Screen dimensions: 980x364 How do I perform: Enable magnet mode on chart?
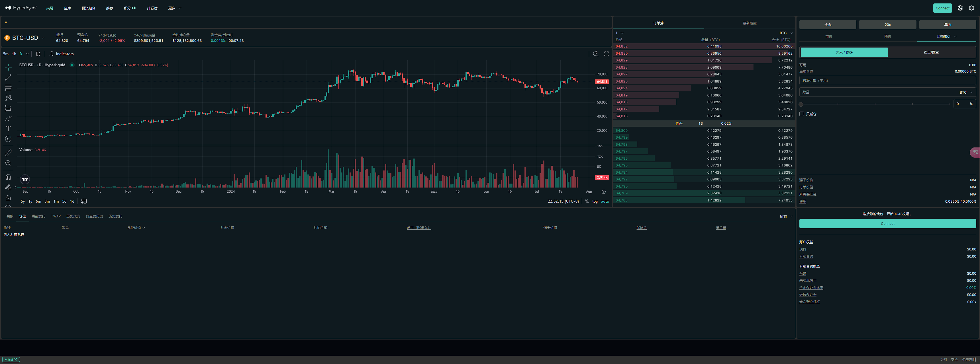tap(8, 177)
